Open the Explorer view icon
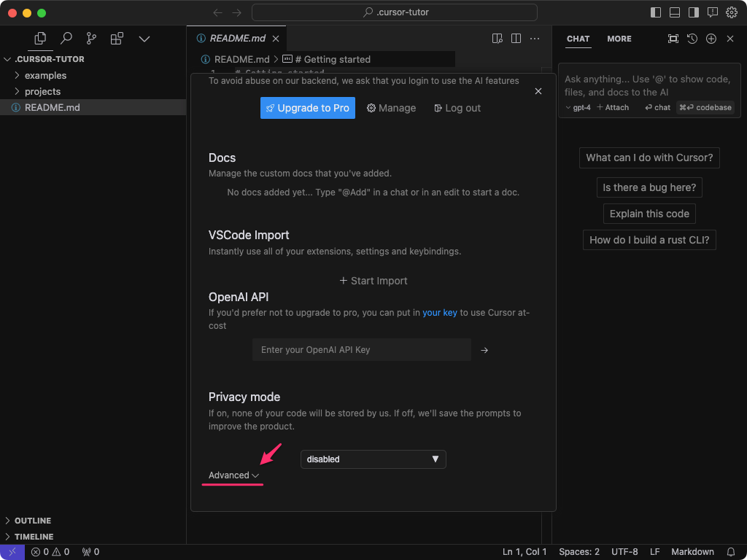The height and width of the screenshot is (560, 747). point(41,39)
